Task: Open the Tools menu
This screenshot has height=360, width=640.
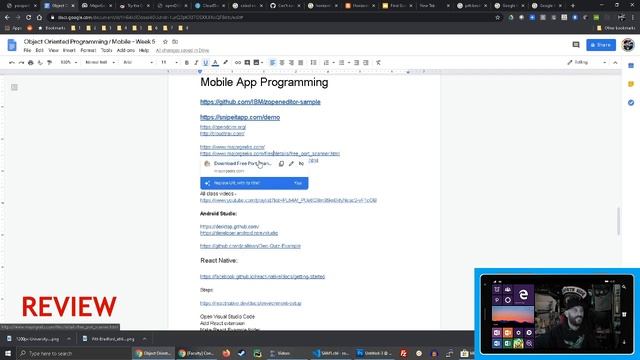Action: point(106,50)
